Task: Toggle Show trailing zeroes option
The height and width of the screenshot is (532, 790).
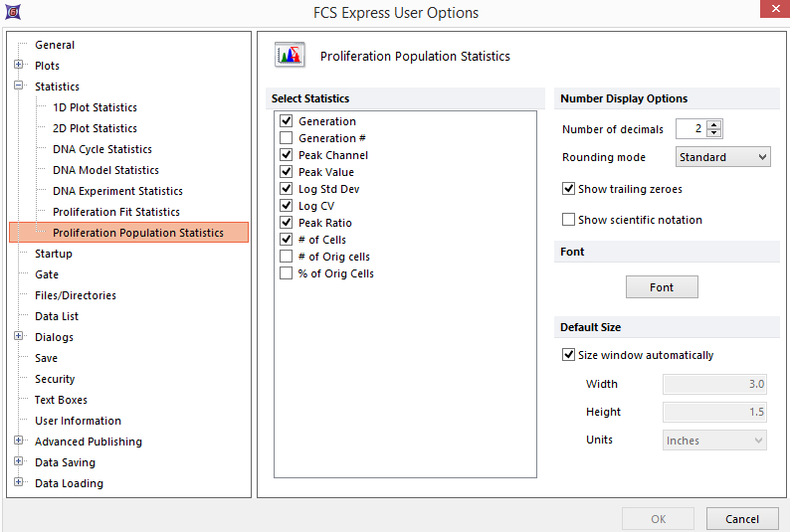Action: click(x=569, y=189)
